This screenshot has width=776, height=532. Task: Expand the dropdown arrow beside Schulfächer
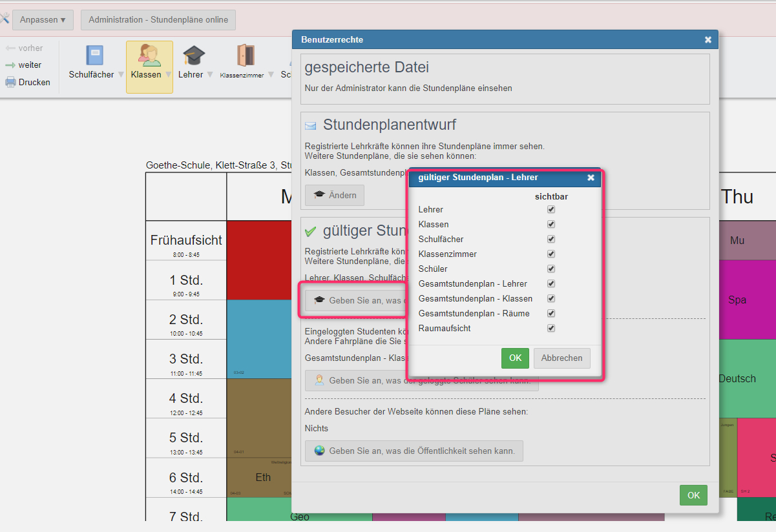click(120, 75)
